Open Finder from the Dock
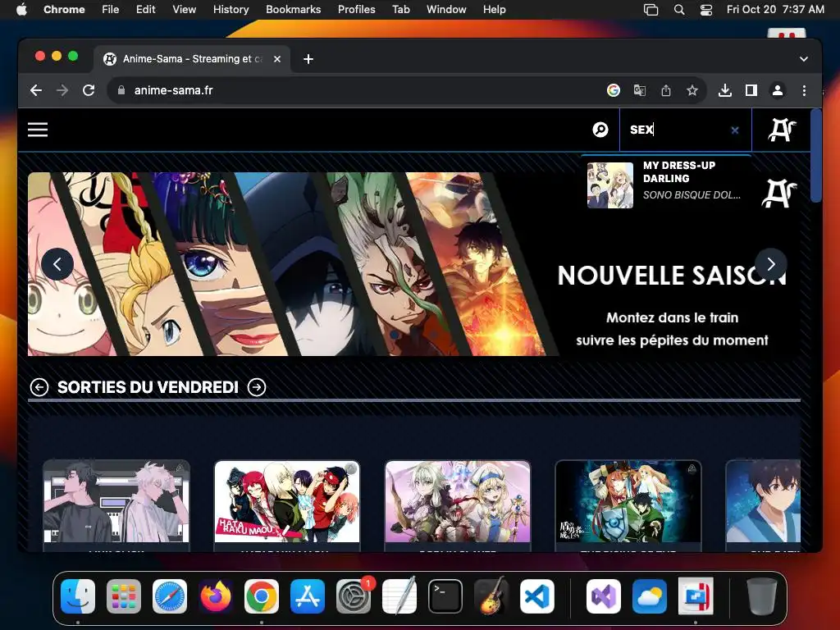Viewport: 840px width, 630px height. (78, 596)
